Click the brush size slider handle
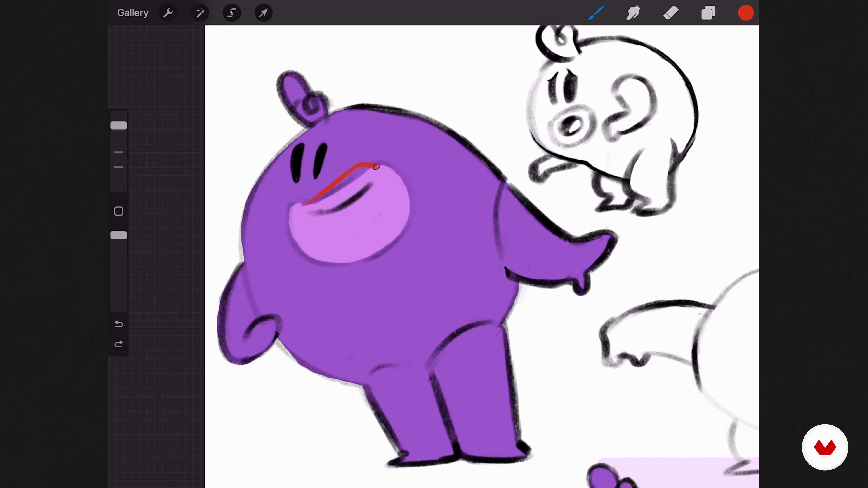This screenshot has height=488, width=868. (119, 126)
